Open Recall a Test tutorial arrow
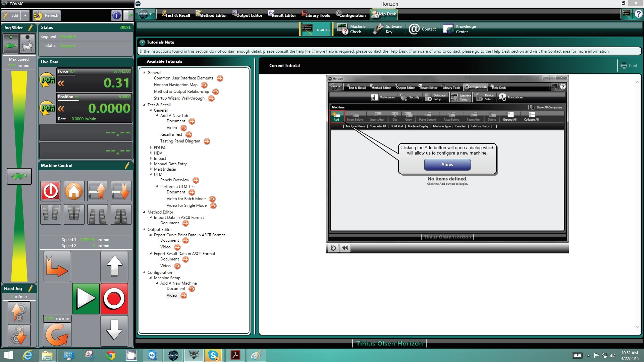The height and width of the screenshot is (362, 644). 189,135
